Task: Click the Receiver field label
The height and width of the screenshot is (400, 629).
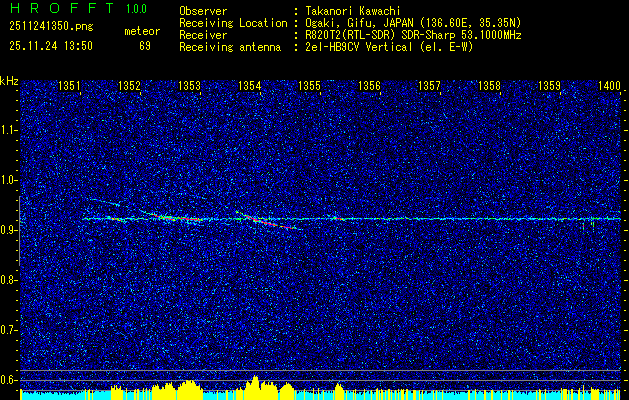Action: (x=203, y=35)
